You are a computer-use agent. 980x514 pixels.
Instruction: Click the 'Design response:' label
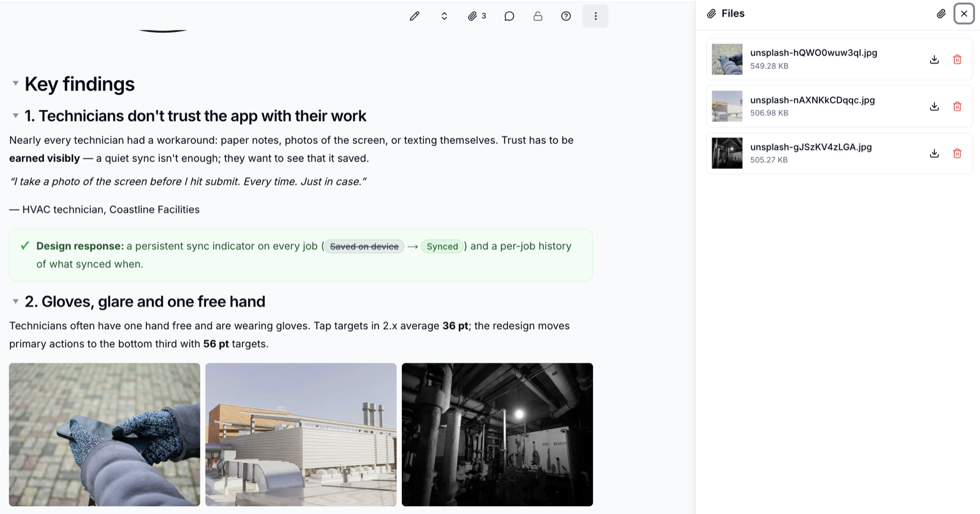[x=80, y=246]
